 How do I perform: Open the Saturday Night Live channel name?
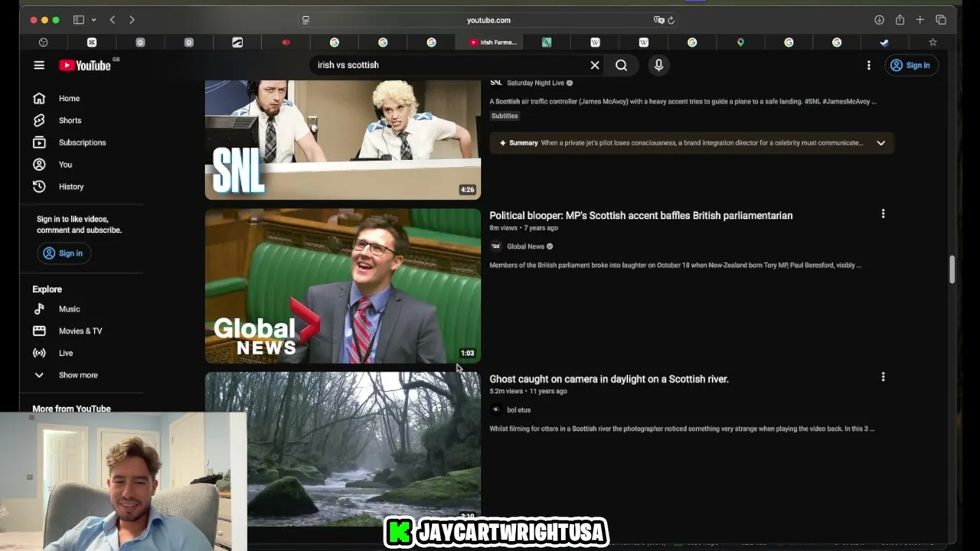535,83
